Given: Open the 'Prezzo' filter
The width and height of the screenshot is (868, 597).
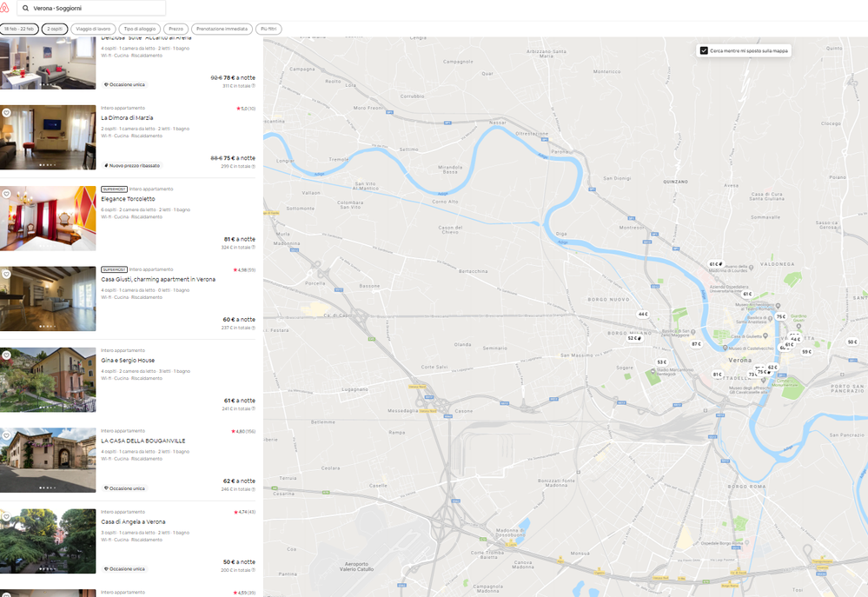Looking at the screenshot, I should click(x=176, y=29).
